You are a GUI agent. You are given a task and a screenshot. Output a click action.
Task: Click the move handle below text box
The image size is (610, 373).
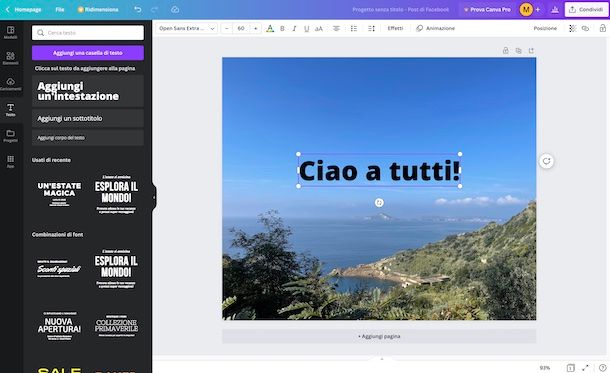coord(379,203)
